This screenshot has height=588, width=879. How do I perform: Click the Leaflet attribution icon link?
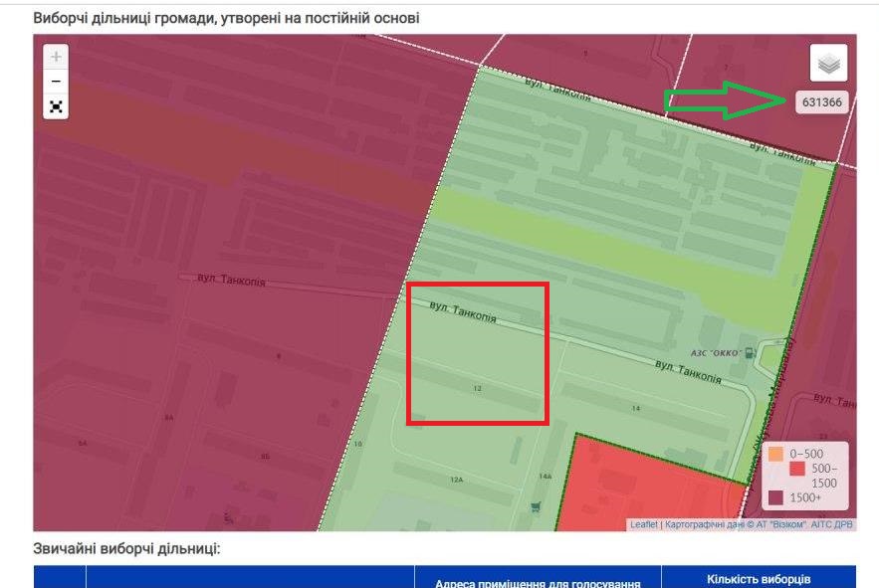tap(644, 521)
